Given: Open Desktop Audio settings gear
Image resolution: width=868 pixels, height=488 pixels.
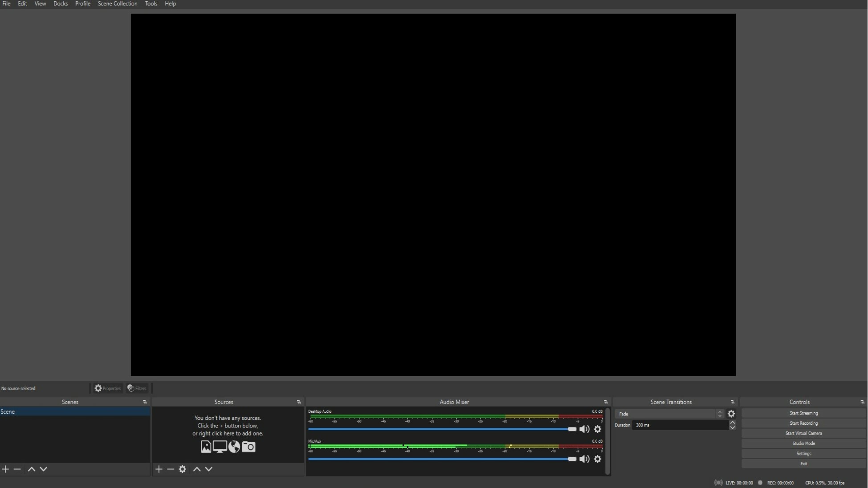Looking at the screenshot, I should (x=598, y=429).
